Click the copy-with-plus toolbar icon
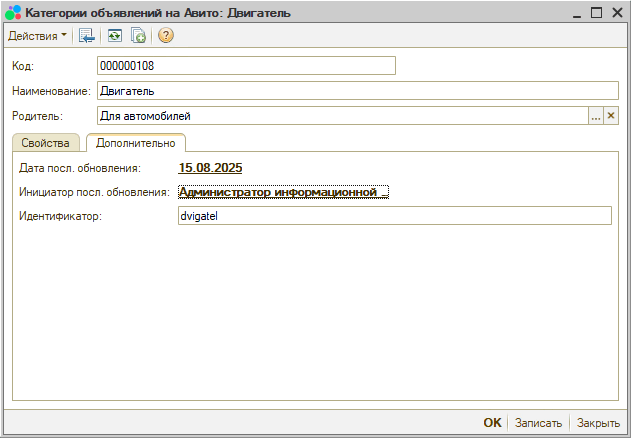The height and width of the screenshot is (438, 631). pos(139,36)
